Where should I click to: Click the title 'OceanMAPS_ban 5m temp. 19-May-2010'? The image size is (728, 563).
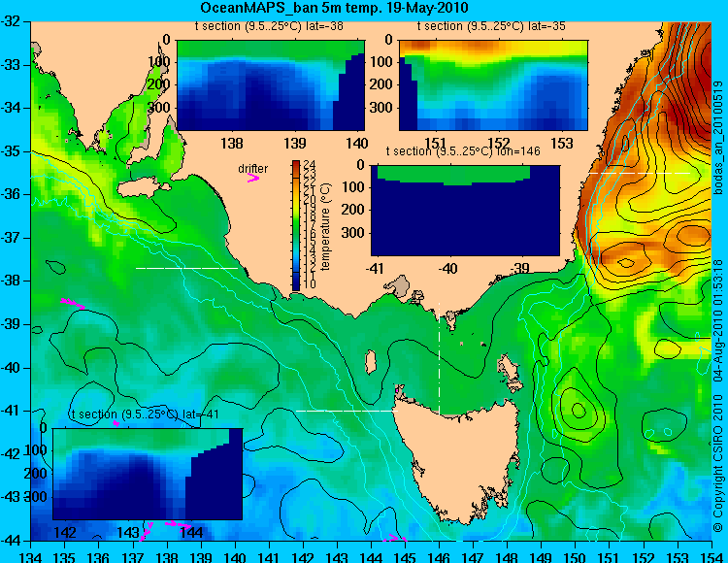click(334, 8)
